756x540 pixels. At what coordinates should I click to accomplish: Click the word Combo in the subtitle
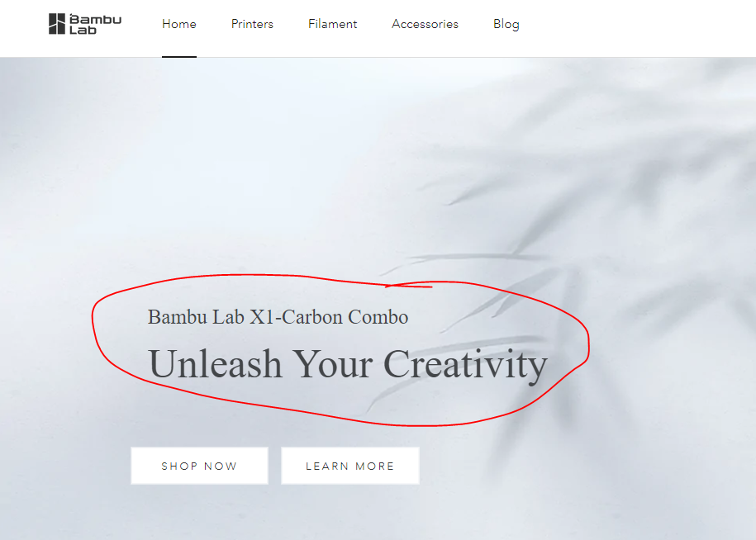[x=378, y=317]
